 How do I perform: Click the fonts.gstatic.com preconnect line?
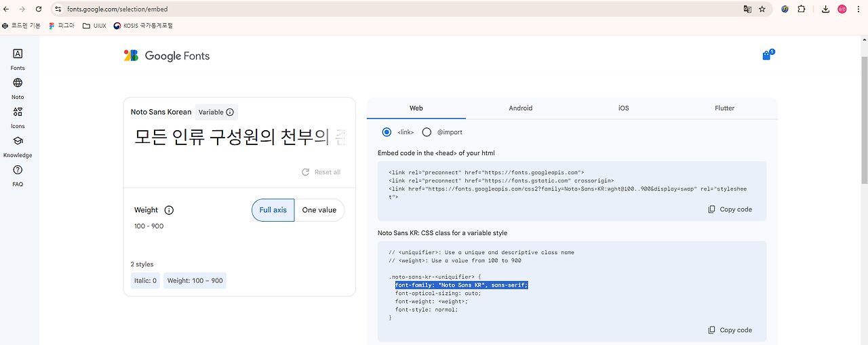(x=501, y=181)
